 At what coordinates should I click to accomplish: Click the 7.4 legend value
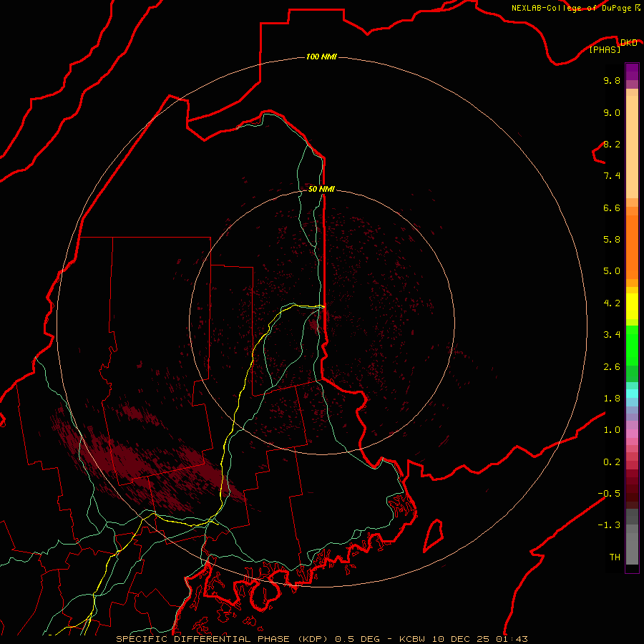pos(612,176)
